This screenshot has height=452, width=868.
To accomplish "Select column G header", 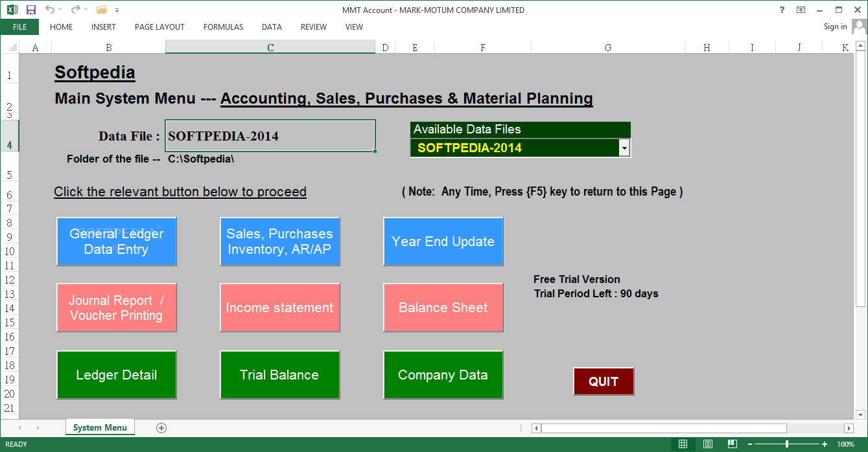I will click(608, 47).
